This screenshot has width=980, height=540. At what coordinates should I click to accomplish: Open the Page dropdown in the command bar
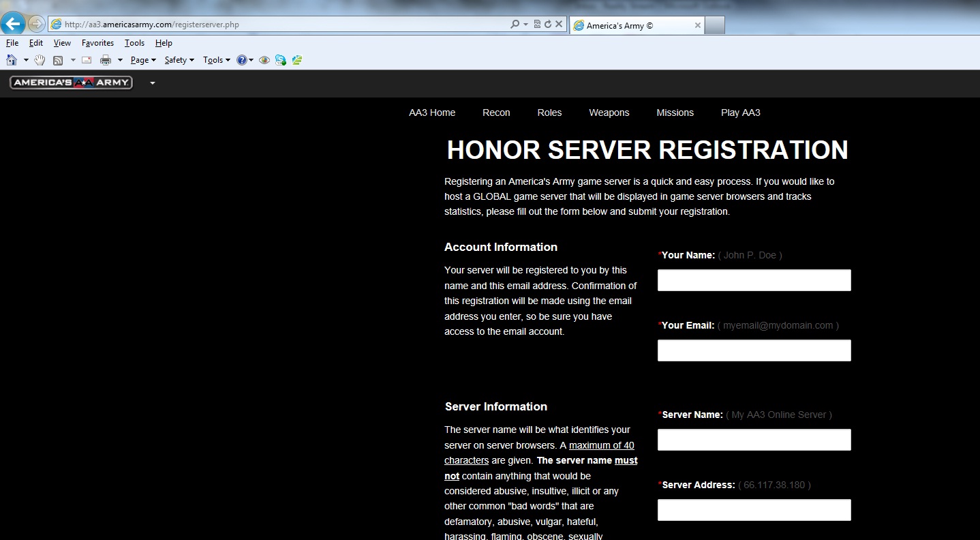coord(143,60)
